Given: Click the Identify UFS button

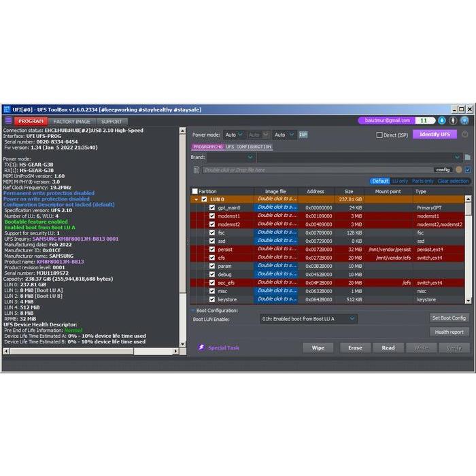Looking at the screenshot, I should point(435,134).
